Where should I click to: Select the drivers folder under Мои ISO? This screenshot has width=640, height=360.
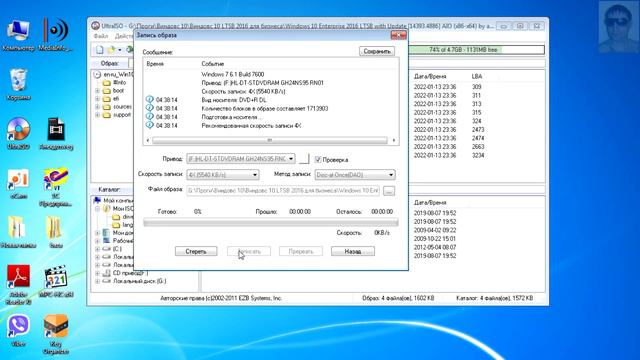(122, 217)
